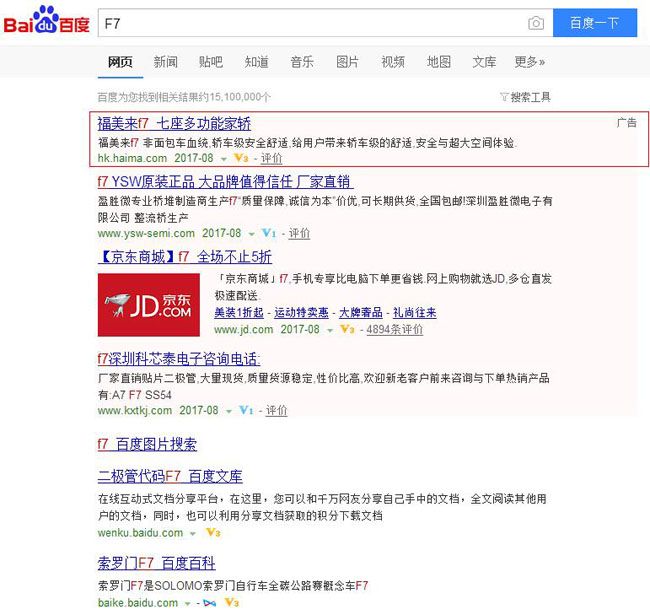The width and height of the screenshot is (650, 615).
Task: Open 福美来f7 七座多功能家轿 result
Action: click(174, 123)
